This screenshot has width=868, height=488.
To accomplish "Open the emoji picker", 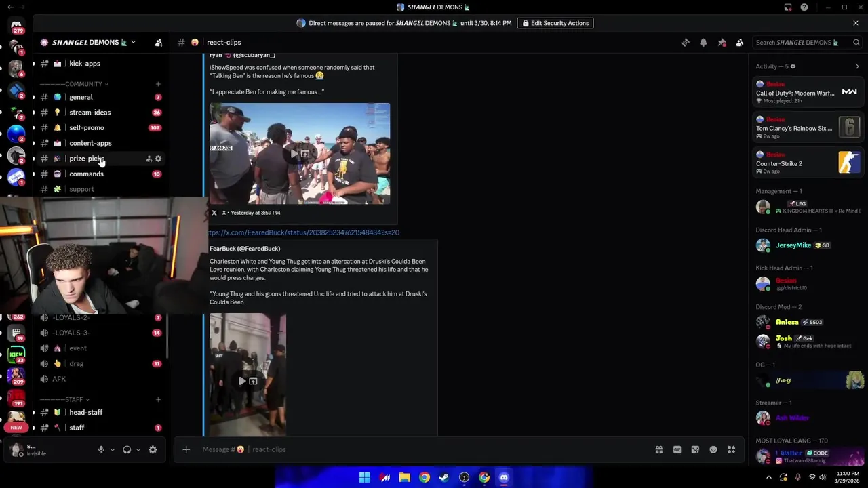I will [713, 449].
